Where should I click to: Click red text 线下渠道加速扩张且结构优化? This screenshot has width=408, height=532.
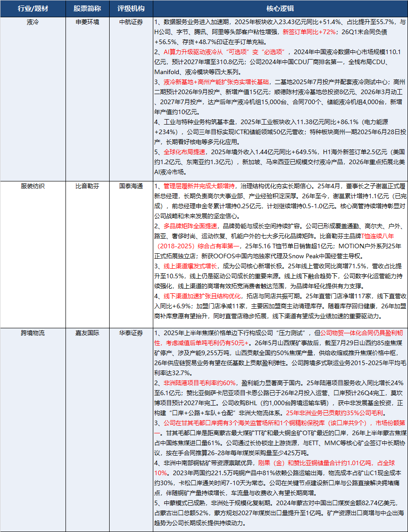202,296
